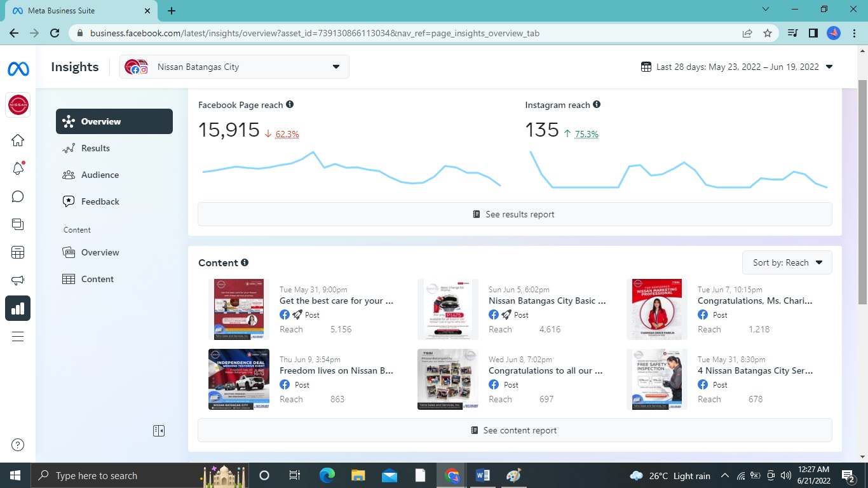
Task: Open the Inbox chat bubble icon
Action: (x=18, y=196)
